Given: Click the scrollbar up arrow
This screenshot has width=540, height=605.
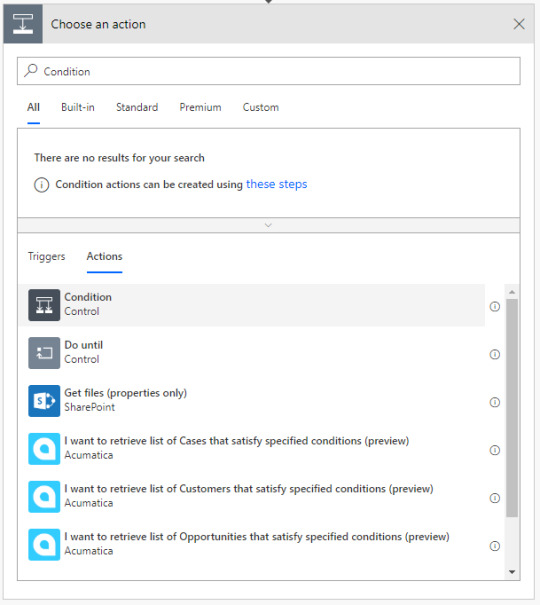Looking at the screenshot, I should (512, 292).
